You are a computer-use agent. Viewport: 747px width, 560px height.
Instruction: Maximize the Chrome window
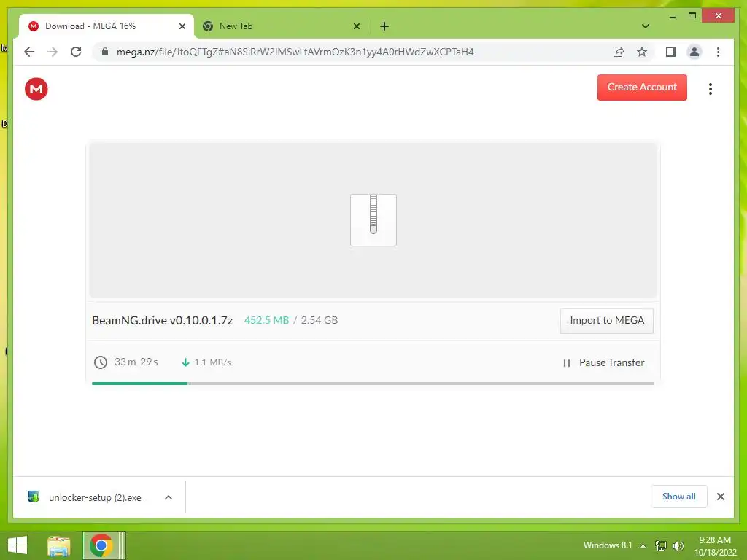click(x=692, y=16)
